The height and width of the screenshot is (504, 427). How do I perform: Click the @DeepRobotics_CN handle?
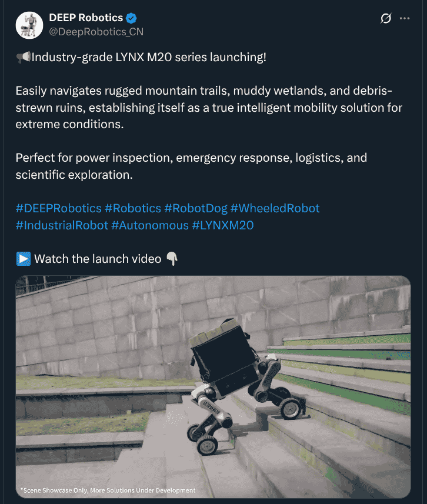coord(96,31)
